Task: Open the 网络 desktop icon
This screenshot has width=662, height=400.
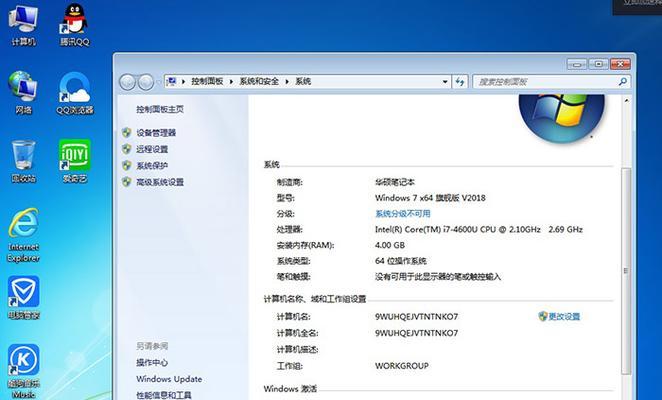Action: pyautogui.click(x=23, y=93)
